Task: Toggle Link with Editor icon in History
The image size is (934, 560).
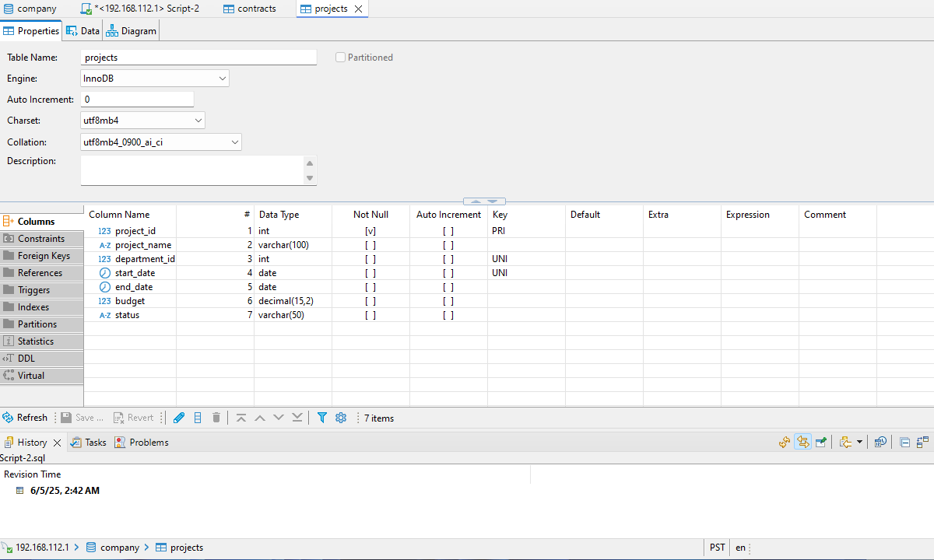Action: (x=802, y=442)
